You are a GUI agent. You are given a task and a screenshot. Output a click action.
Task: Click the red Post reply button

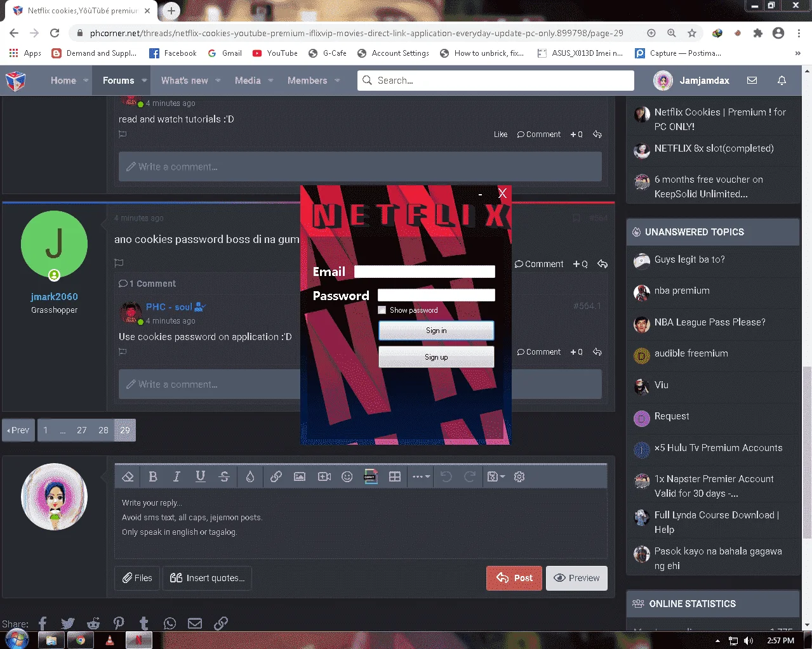point(514,578)
